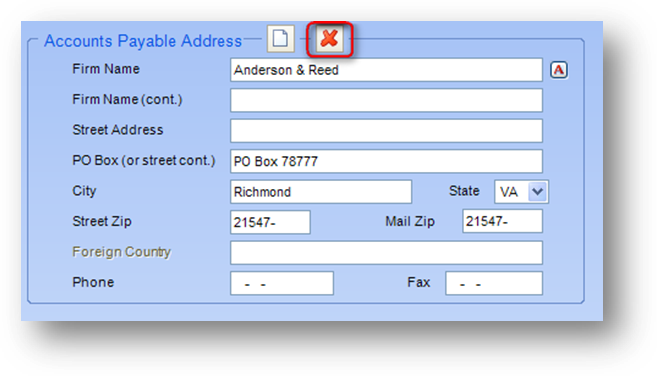This screenshot has width=657, height=376.
Task: Click the Firm Name field with Anderson & Reed
Action: 386,70
